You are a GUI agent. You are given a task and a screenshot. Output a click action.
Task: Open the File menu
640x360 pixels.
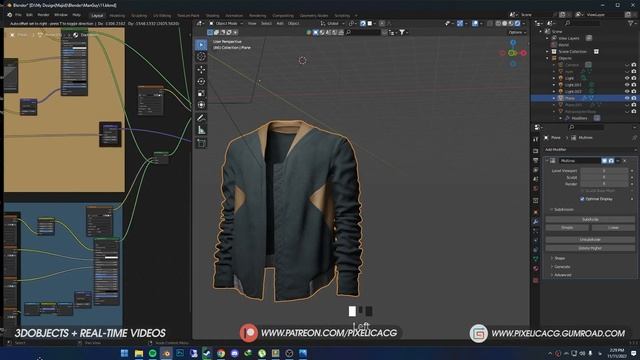point(18,15)
